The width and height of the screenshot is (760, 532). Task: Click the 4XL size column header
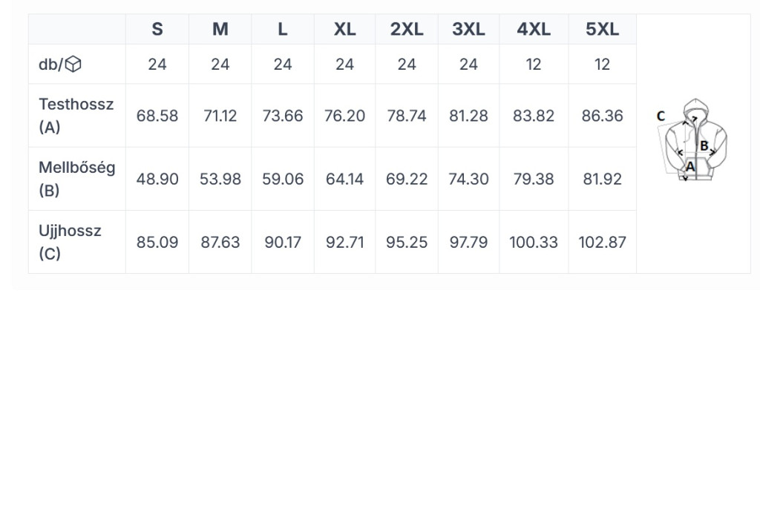tap(534, 29)
